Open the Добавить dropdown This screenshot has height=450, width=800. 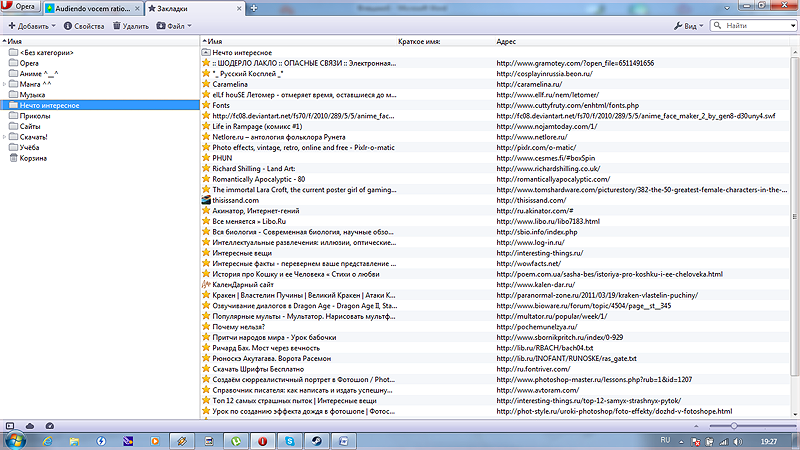pos(32,26)
